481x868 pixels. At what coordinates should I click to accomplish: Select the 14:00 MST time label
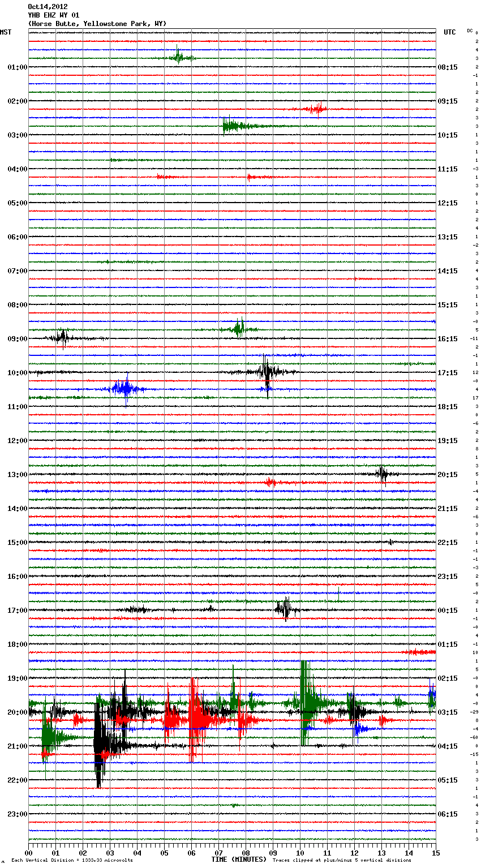(x=18, y=509)
